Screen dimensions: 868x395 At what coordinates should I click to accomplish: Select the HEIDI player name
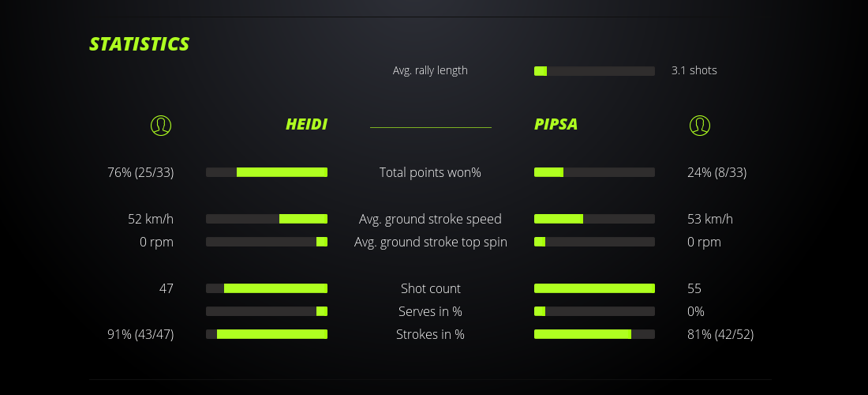coord(306,125)
